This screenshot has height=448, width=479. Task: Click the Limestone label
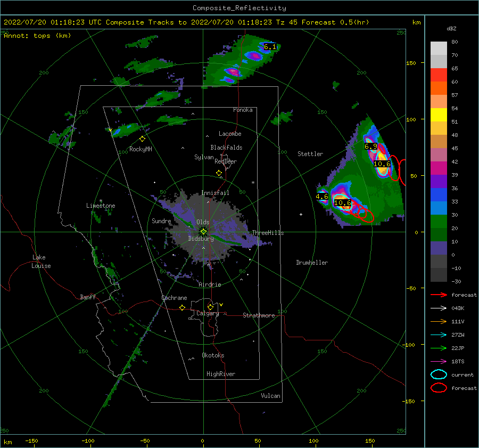pyautogui.click(x=101, y=206)
